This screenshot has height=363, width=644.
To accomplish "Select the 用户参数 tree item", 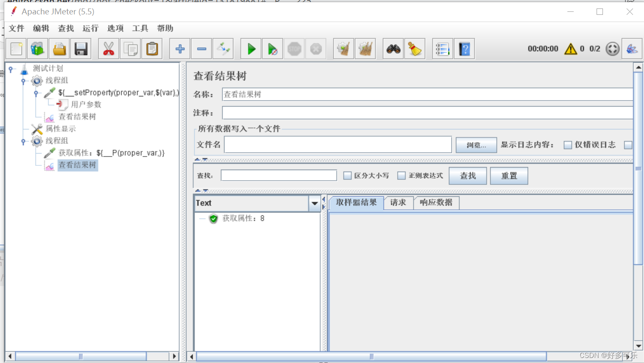I will click(x=86, y=104).
